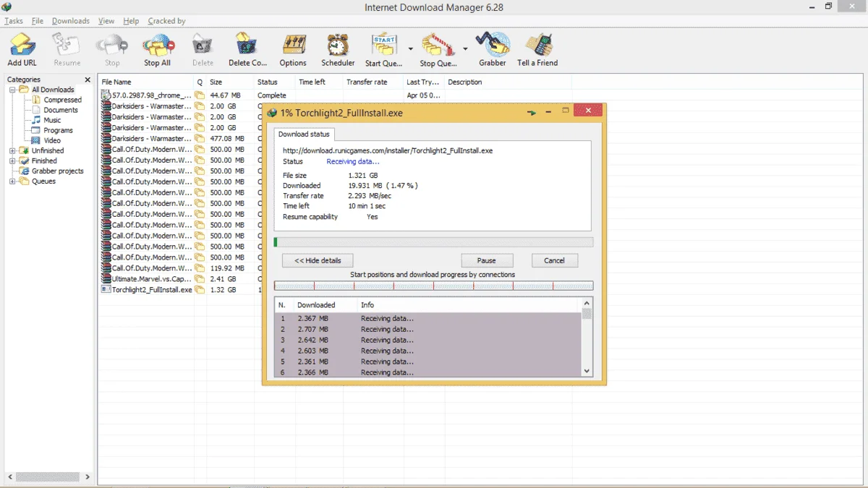This screenshot has width=868, height=488.
Task: Open the Grabber toolbar icon
Action: [493, 46]
